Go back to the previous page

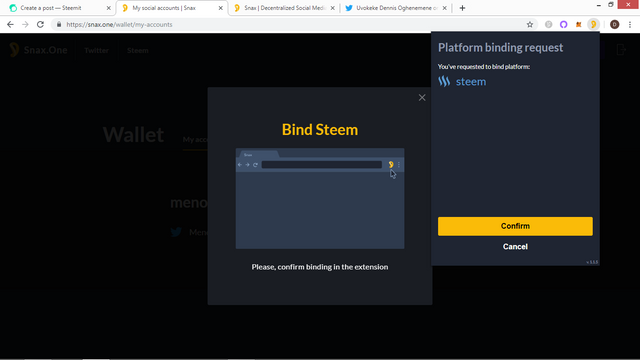pos(10,24)
